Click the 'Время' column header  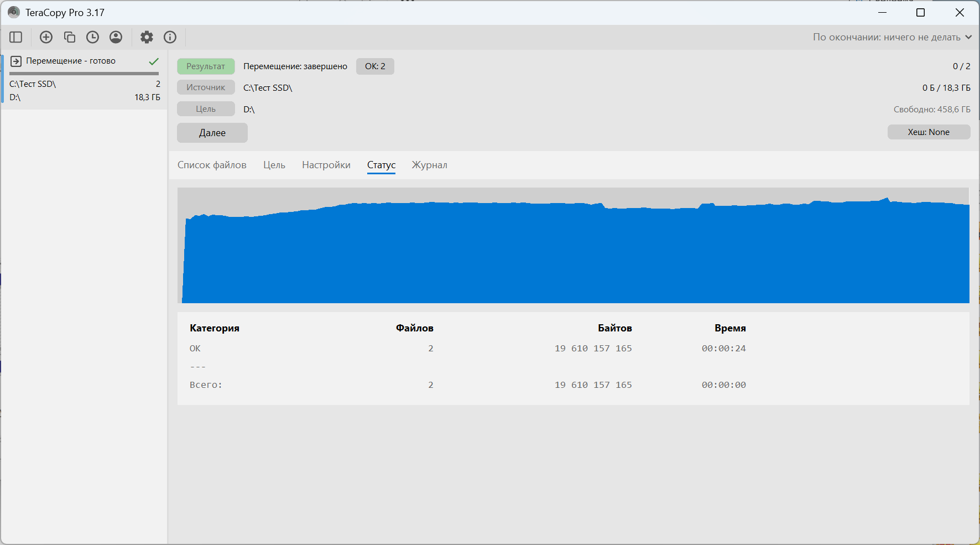[730, 328]
